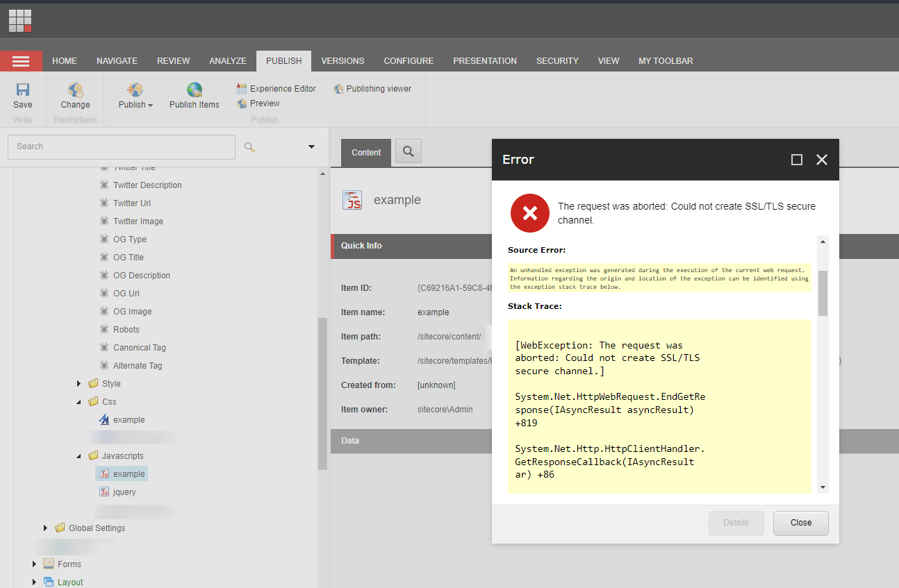899x588 pixels.
Task: Select OG Image tree item
Action: coord(132,312)
